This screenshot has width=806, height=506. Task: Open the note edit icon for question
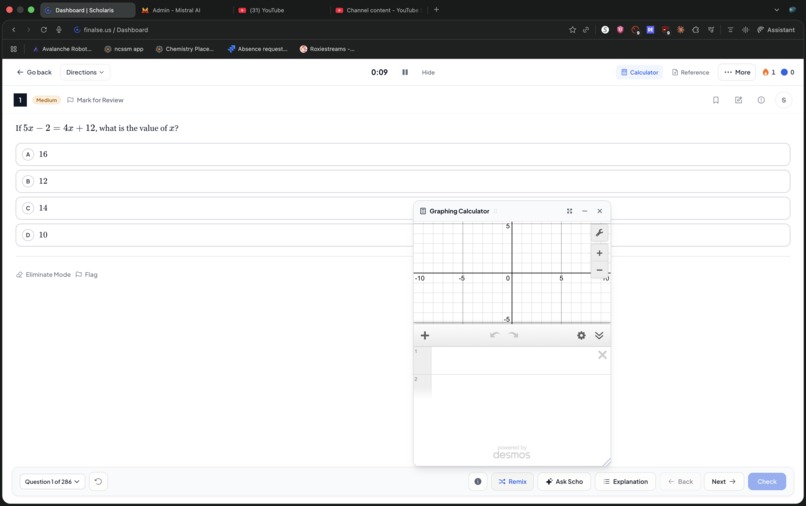click(x=738, y=100)
